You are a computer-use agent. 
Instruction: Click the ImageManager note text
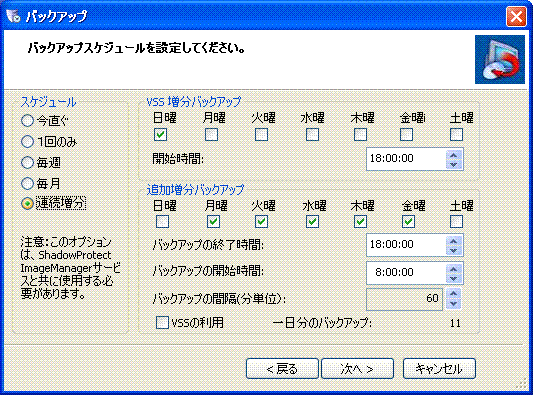click(70, 268)
